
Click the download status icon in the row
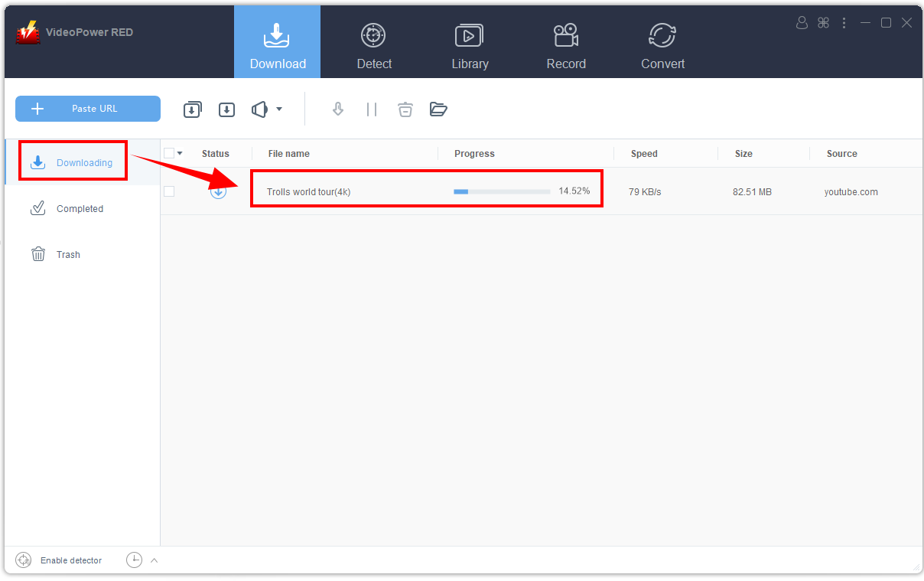click(218, 191)
